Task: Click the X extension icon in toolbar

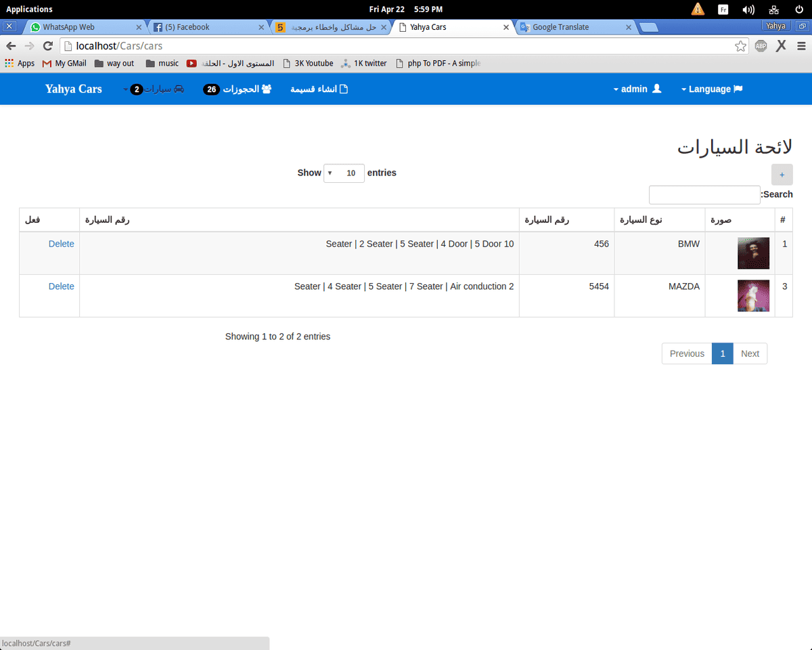Action: point(781,46)
